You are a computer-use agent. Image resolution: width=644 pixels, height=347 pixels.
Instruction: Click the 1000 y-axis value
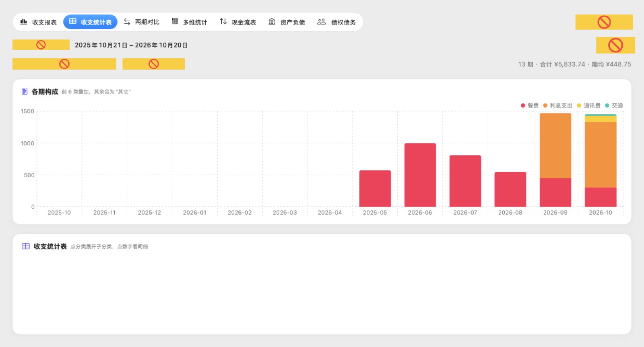click(27, 143)
